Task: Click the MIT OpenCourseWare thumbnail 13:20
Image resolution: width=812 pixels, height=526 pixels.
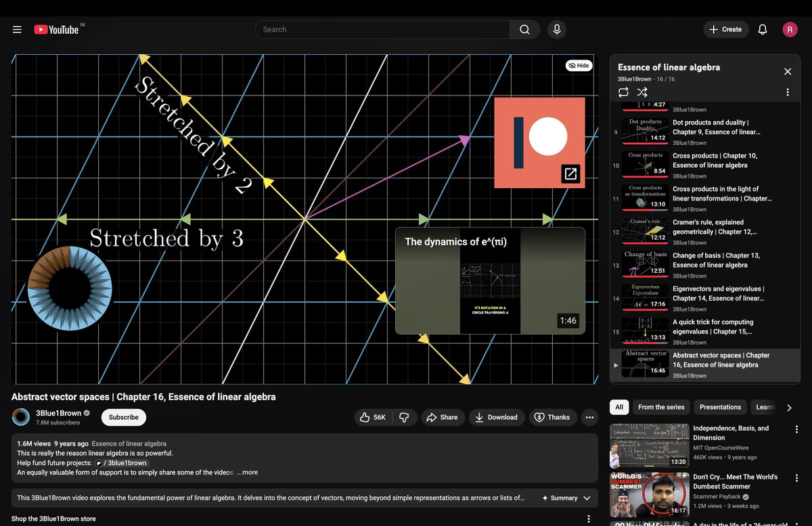Action: (650, 446)
